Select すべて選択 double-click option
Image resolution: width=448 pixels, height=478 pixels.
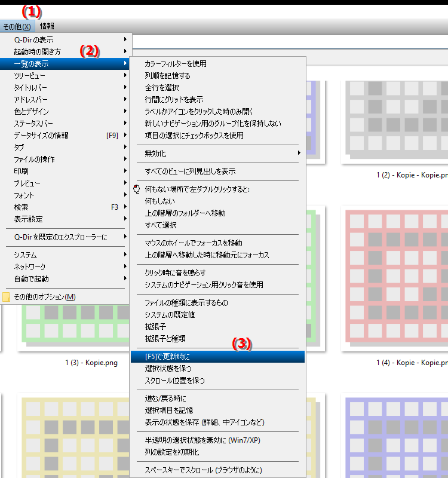(x=217, y=225)
